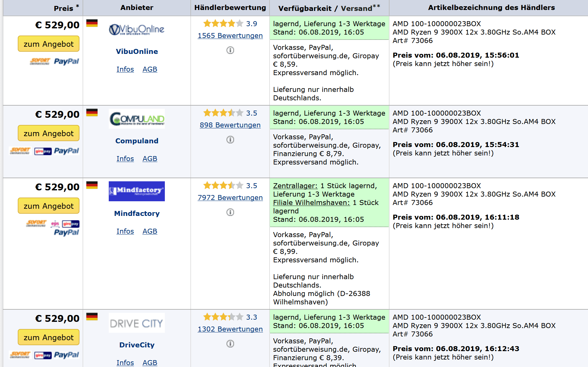Click the Anbieter column header
This screenshot has width=588, height=367.
click(x=137, y=7)
